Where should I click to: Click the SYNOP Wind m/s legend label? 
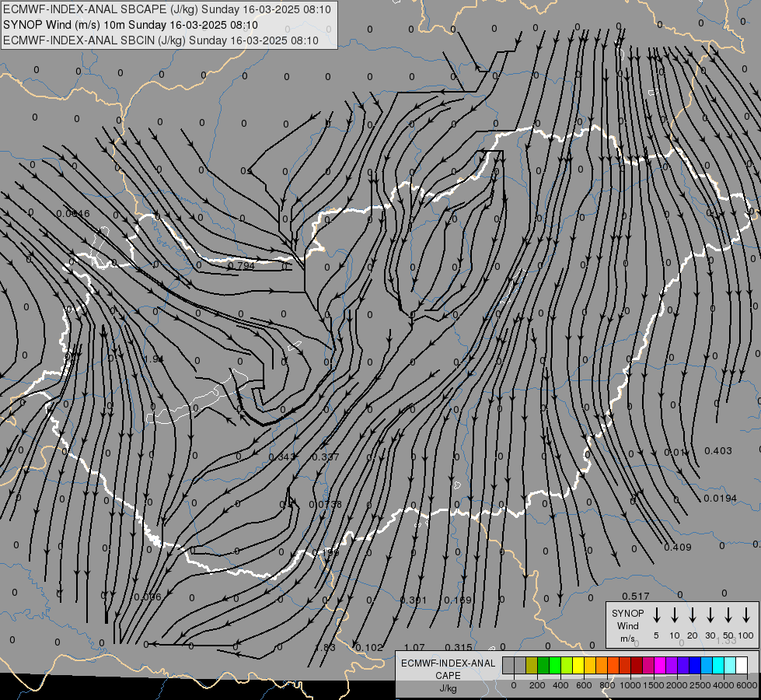click(627, 626)
